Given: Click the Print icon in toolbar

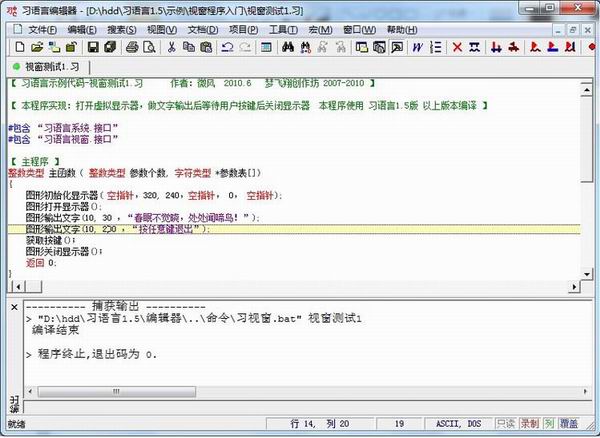Looking at the screenshot, I should tap(131, 47).
